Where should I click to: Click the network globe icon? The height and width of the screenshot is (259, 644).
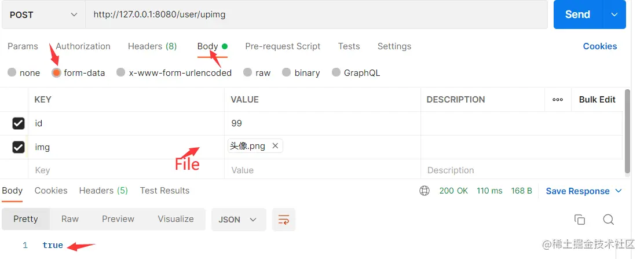[x=425, y=191]
